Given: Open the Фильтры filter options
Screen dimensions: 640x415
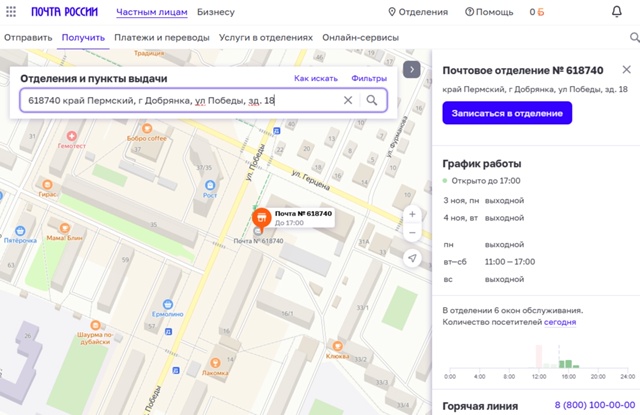Looking at the screenshot, I should tap(369, 78).
